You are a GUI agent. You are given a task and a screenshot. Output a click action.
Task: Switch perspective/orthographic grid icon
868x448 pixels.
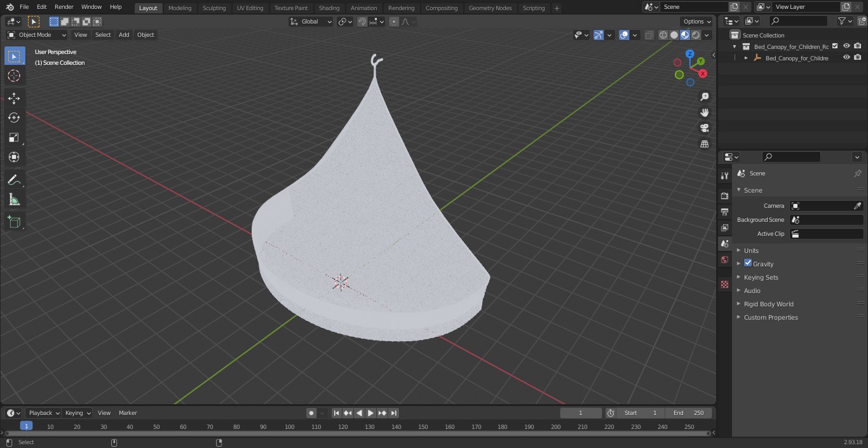[704, 144]
